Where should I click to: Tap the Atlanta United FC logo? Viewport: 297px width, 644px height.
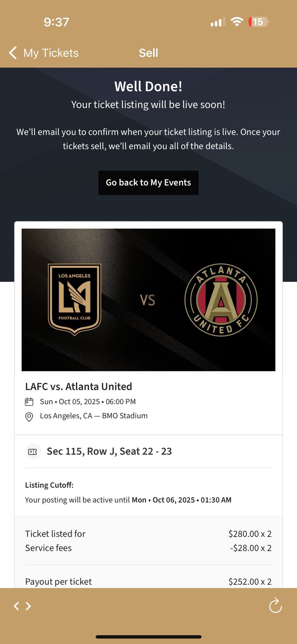(221, 300)
